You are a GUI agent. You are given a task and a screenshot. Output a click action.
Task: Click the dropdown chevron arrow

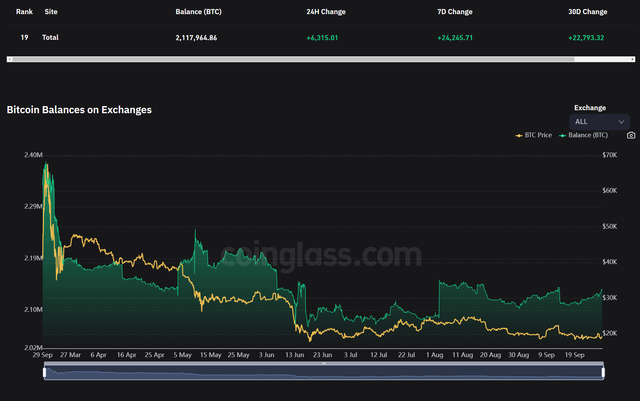click(621, 122)
